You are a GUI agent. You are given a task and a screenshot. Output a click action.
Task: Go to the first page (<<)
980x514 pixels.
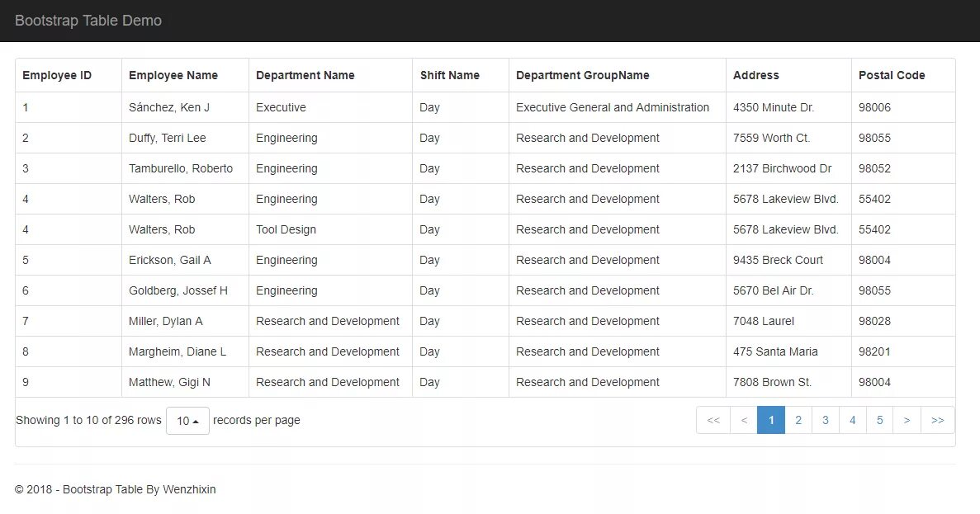point(713,420)
